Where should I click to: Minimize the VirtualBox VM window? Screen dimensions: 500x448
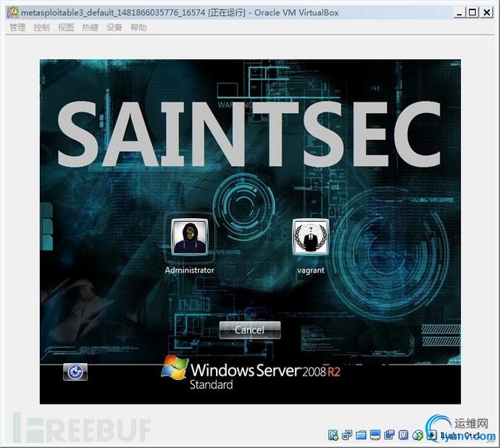[459, 13]
